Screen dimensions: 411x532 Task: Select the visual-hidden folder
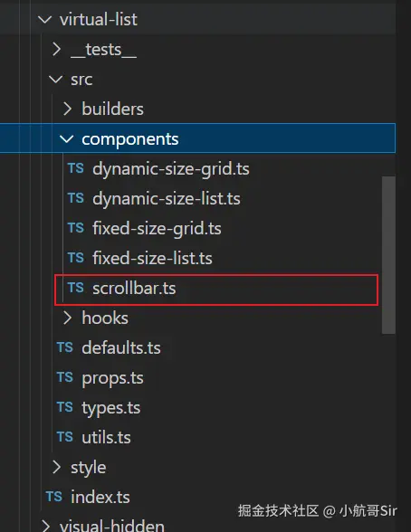pyautogui.click(x=111, y=525)
